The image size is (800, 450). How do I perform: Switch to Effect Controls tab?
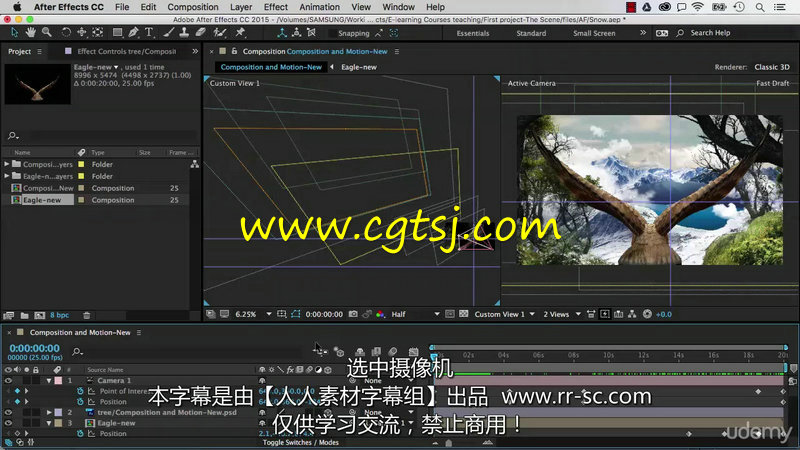pyautogui.click(x=127, y=52)
